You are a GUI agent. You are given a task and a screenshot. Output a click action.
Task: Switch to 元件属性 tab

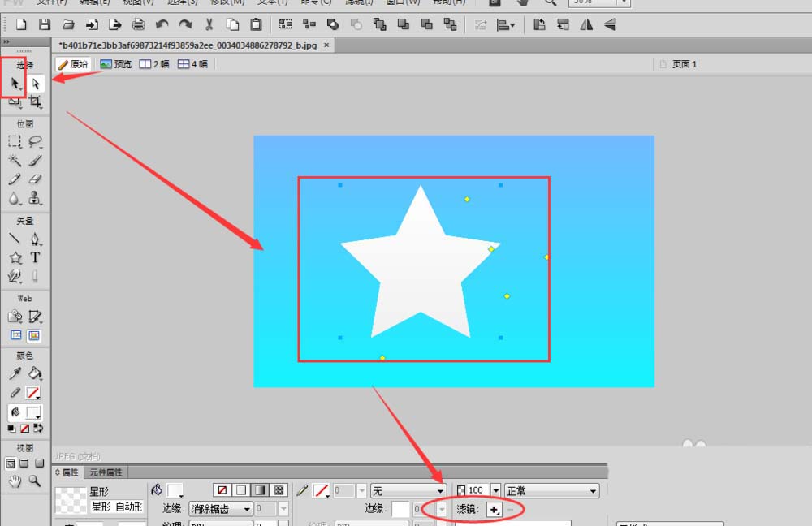tap(106, 472)
